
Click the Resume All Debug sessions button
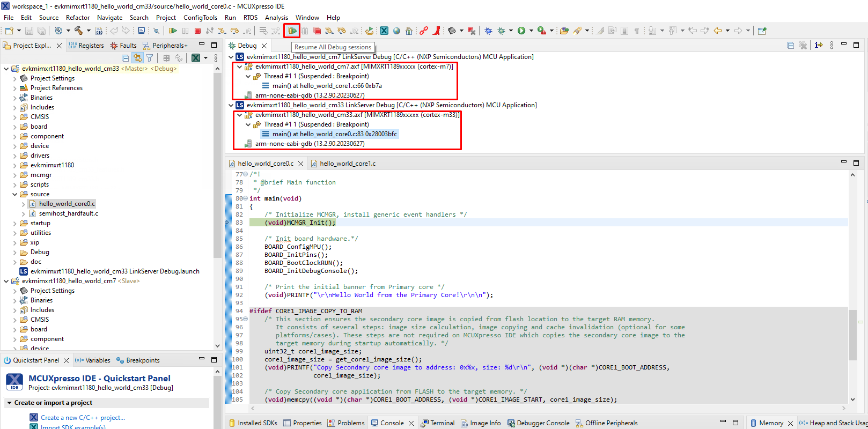click(292, 31)
